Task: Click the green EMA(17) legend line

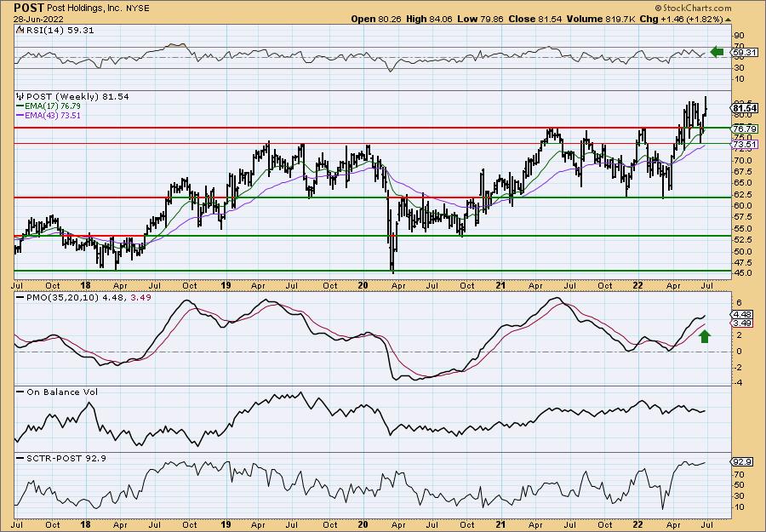Action: coord(20,106)
